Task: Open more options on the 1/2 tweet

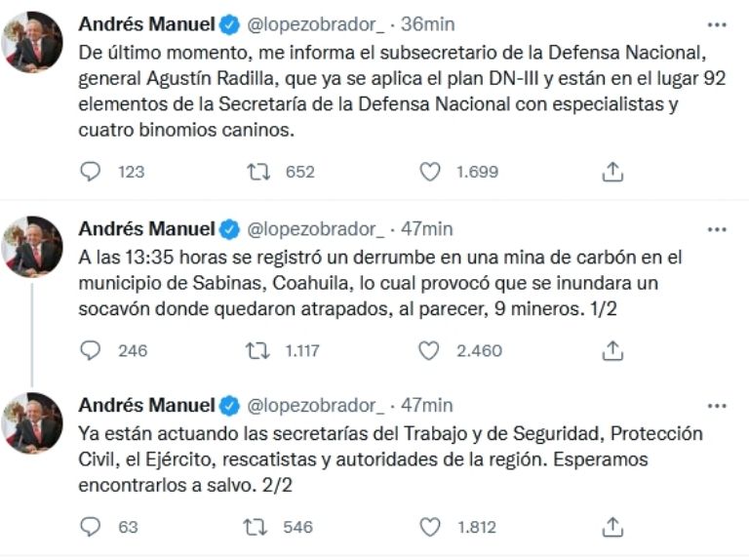Action: pos(717,229)
